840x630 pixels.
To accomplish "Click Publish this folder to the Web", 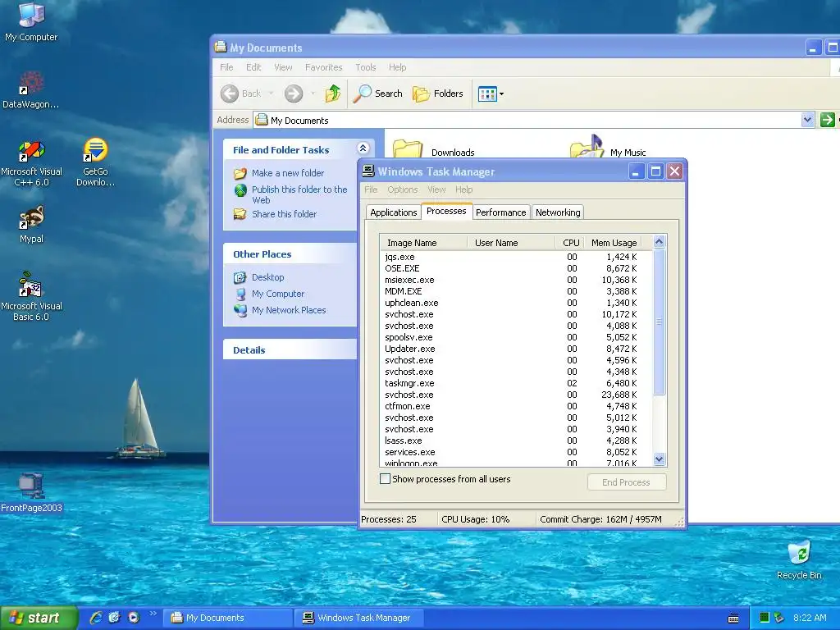I will tap(299, 194).
